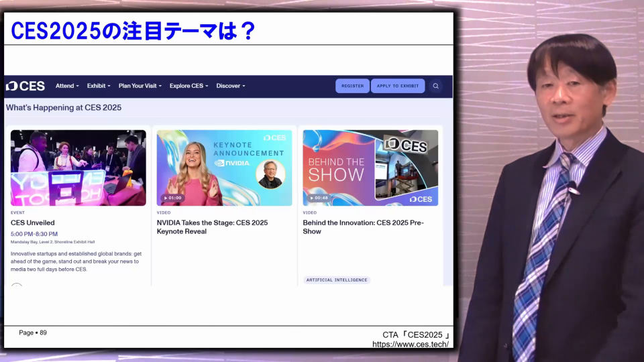Viewport: 644px width, 362px height.
Task: Open the search magnifier icon
Action: click(436, 86)
